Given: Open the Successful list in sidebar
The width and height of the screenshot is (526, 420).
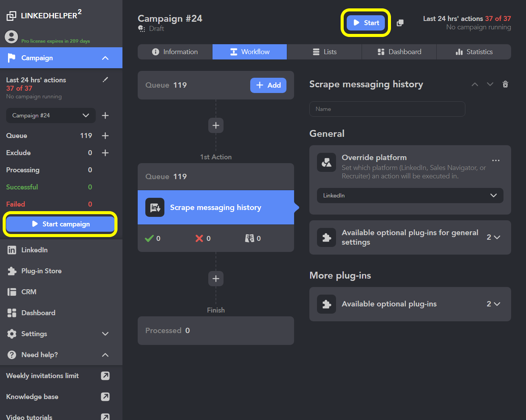Looking at the screenshot, I should click(49, 187).
